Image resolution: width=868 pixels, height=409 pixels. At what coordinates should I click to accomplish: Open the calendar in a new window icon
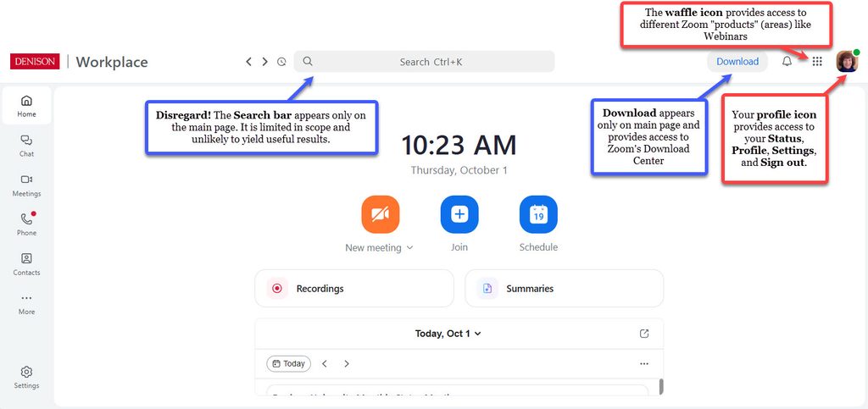tap(644, 334)
